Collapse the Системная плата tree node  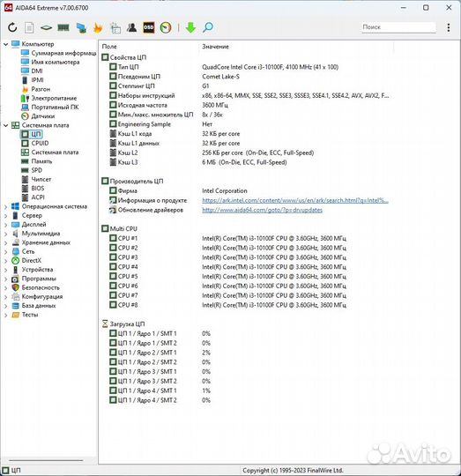point(5,125)
